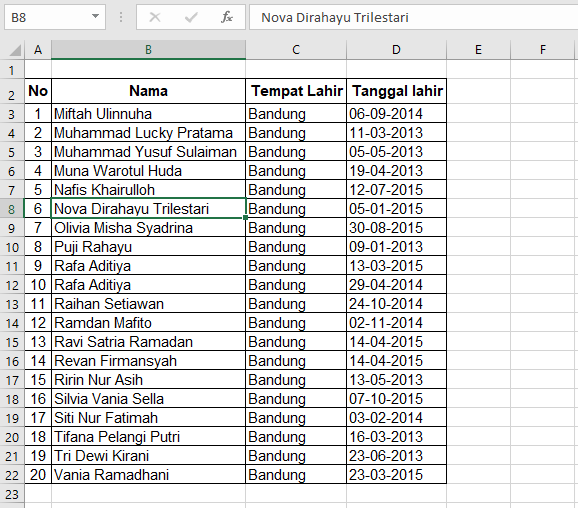Click the Insert Function fx icon
Viewport: 578px width, 508px height.
(227, 17)
